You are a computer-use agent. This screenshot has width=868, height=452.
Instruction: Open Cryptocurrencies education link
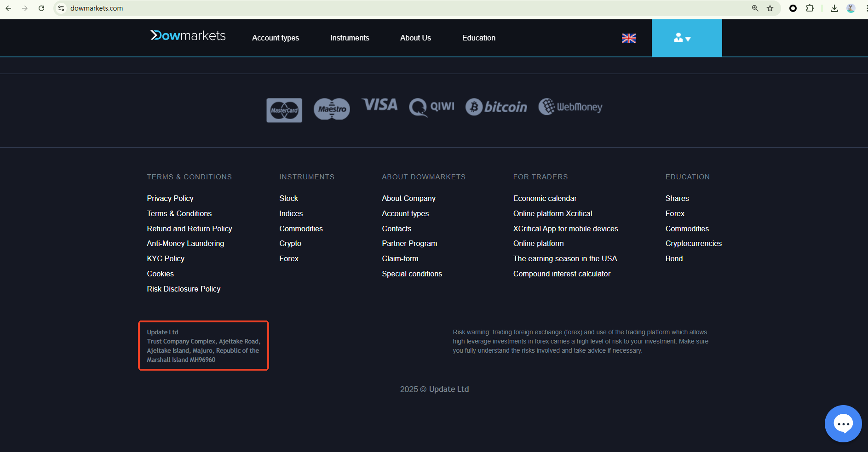coord(693,243)
